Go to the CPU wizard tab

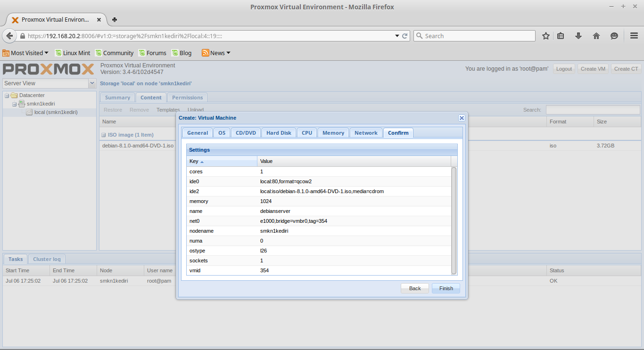coord(307,133)
